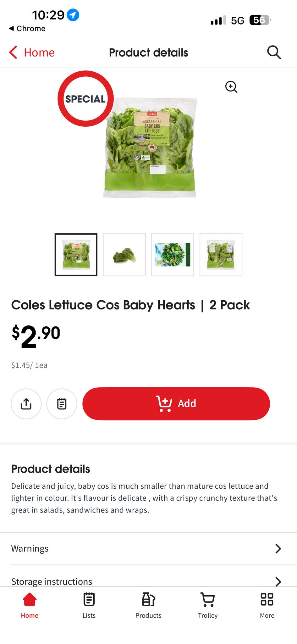The height and width of the screenshot is (644, 297).
Task: Open the Trolley tab
Action: (208, 605)
